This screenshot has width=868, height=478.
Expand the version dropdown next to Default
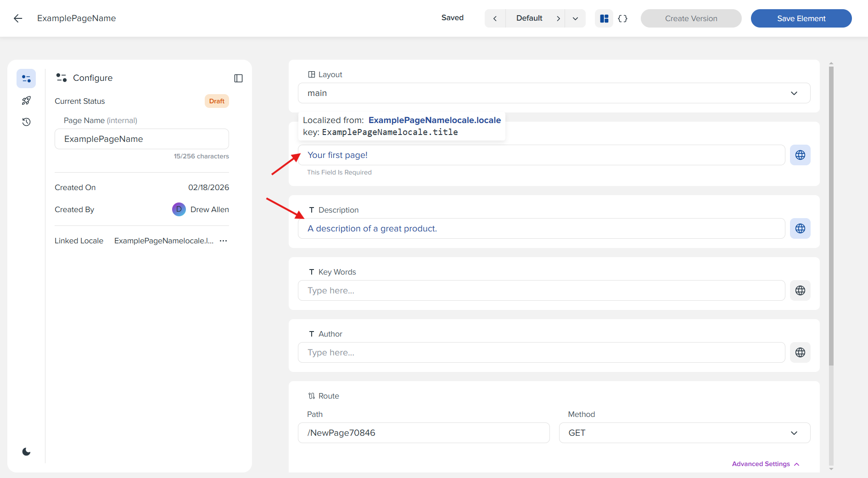[575, 18]
